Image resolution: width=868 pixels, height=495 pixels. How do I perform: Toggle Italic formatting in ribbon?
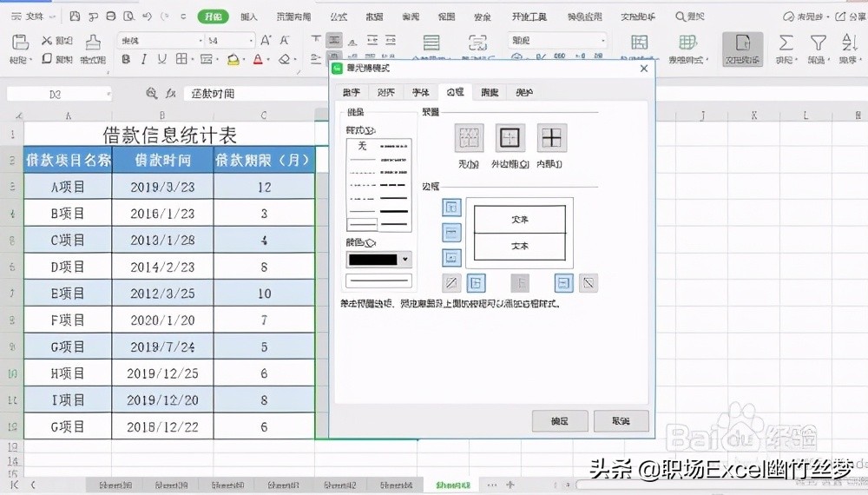[x=144, y=59]
